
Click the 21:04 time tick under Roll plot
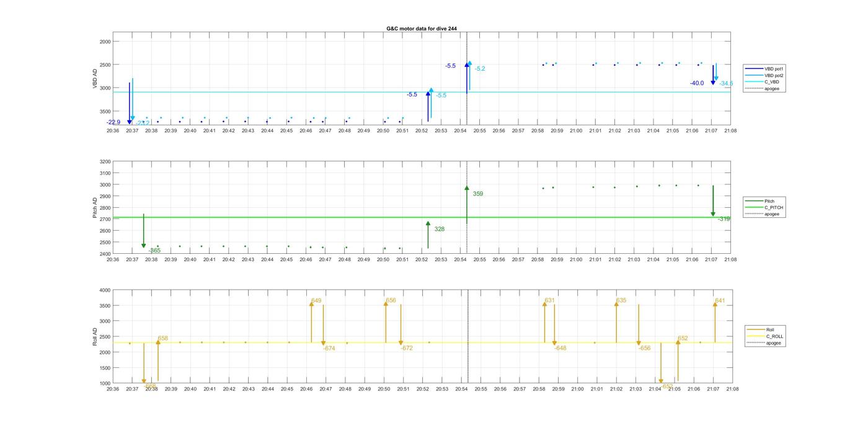[x=655, y=389]
